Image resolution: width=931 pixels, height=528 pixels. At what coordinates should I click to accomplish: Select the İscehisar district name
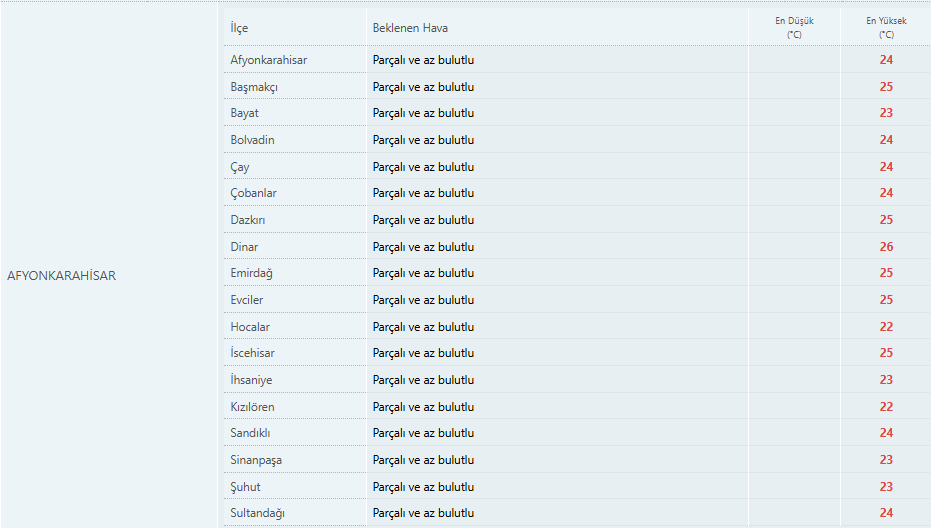(x=252, y=353)
